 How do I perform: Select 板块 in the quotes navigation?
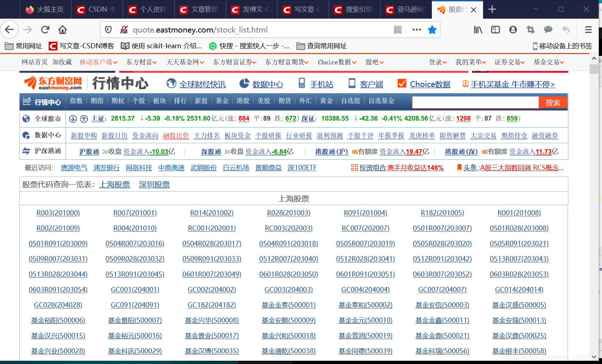tap(160, 101)
